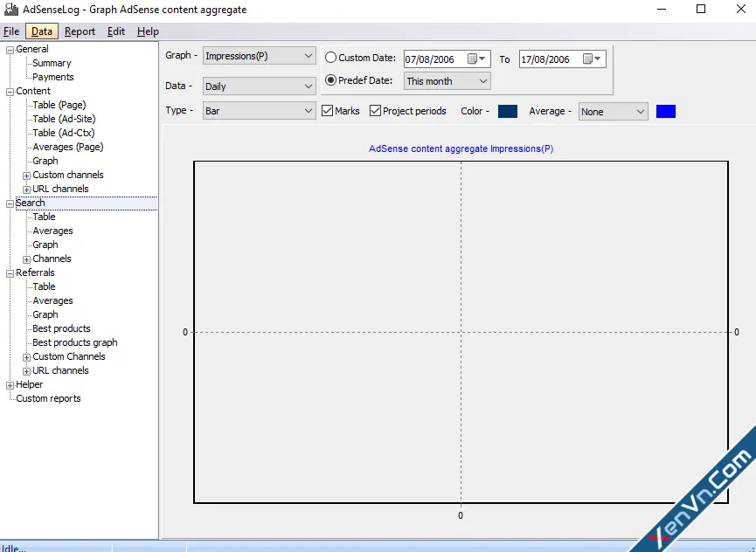Select Averages under Search
756x552 pixels.
52,231
